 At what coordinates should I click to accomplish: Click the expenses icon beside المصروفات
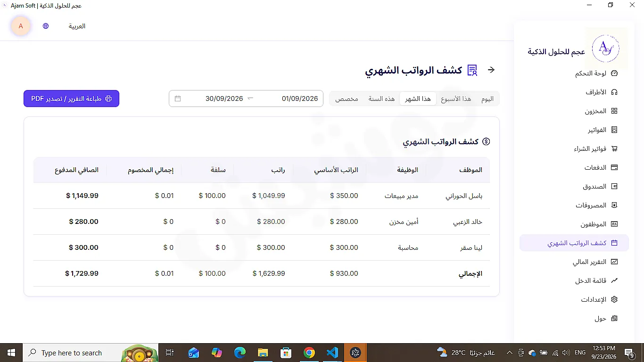tap(614, 206)
